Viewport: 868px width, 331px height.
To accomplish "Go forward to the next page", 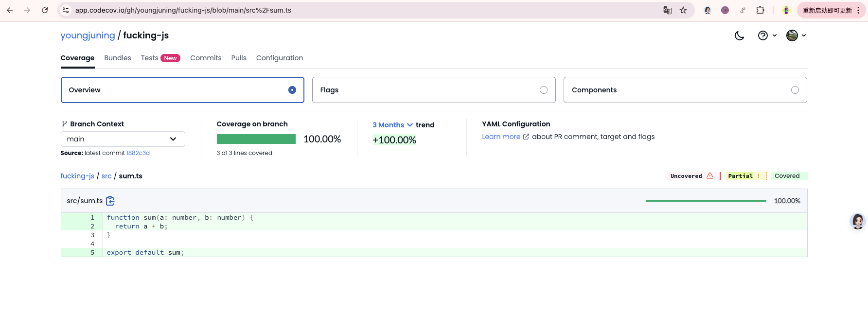I will (x=27, y=10).
